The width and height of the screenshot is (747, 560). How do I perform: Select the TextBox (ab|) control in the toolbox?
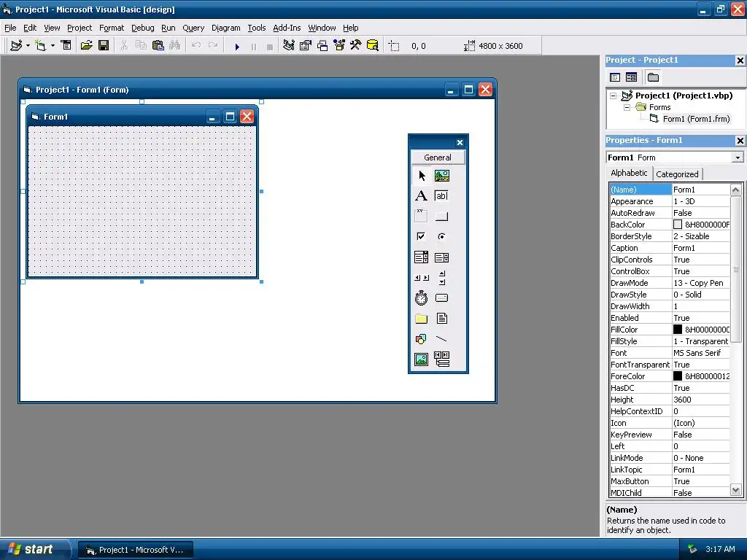pyautogui.click(x=441, y=195)
